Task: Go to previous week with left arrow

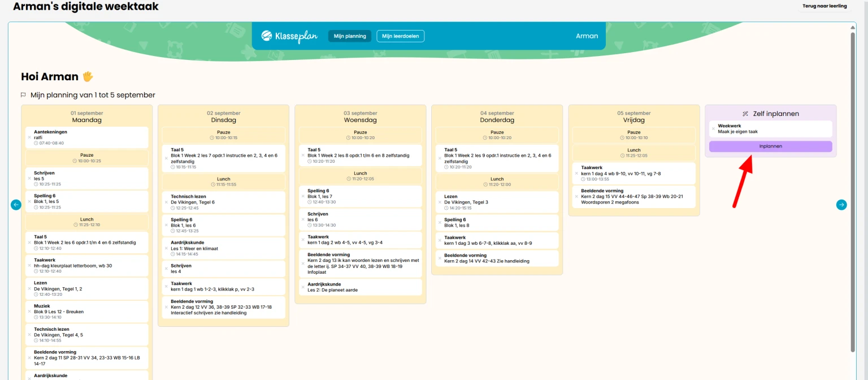Action: pyautogui.click(x=16, y=205)
